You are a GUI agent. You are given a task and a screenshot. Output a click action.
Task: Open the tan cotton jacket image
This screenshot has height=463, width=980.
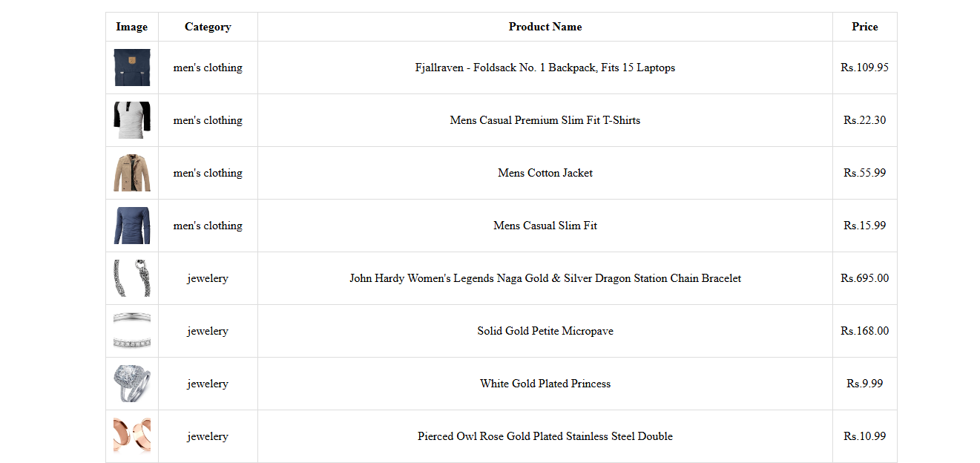click(132, 173)
